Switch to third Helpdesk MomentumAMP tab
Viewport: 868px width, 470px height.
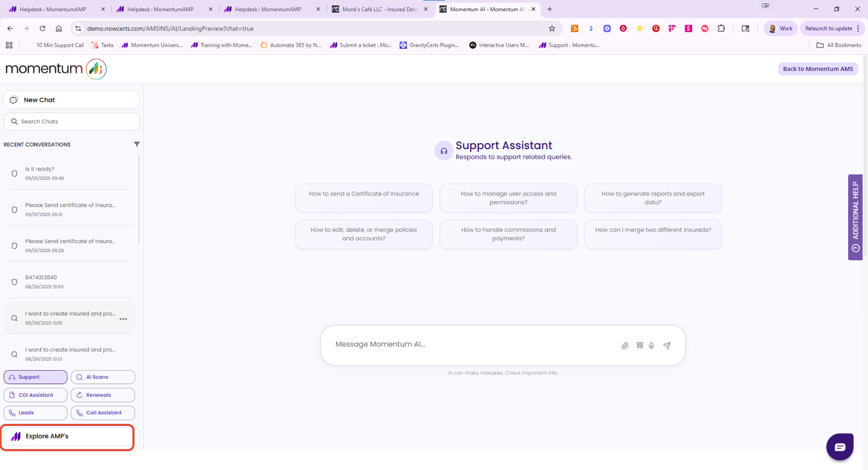point(272,9)
